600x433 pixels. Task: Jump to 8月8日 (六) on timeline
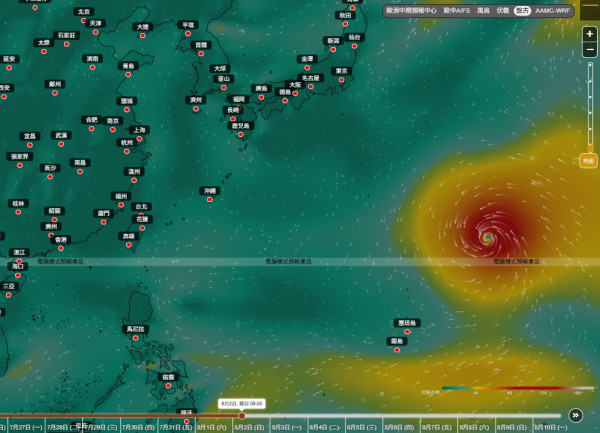coord(474,427)
